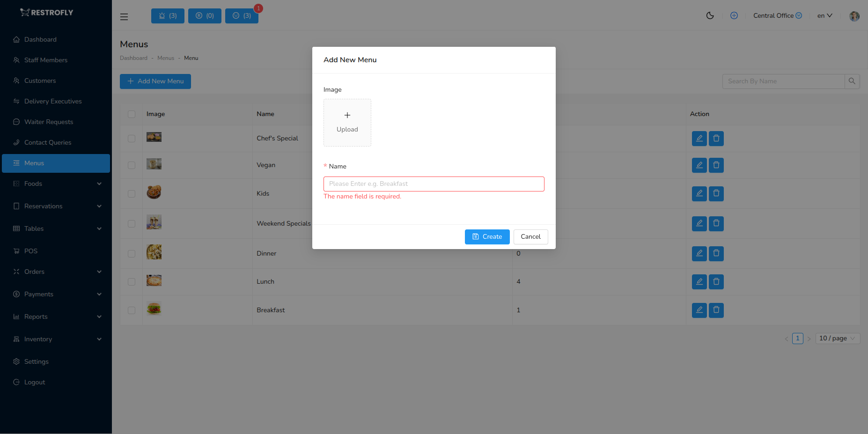Click the Create button in the modal
Screen dimensions: 868x434
(x=487, y=236)
